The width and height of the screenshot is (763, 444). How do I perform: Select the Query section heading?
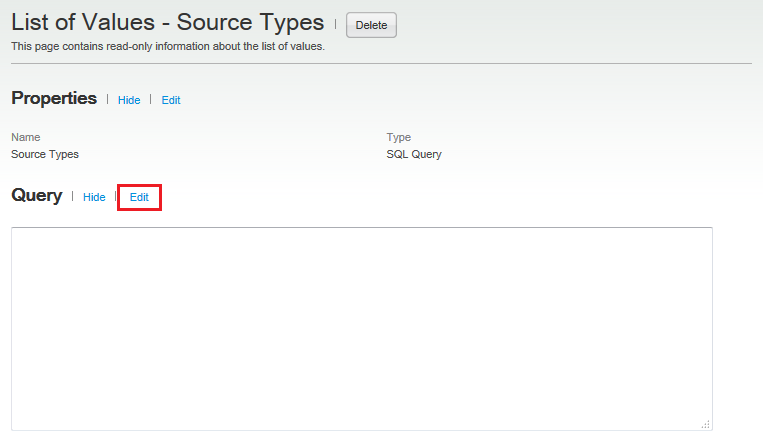(36, 196)
